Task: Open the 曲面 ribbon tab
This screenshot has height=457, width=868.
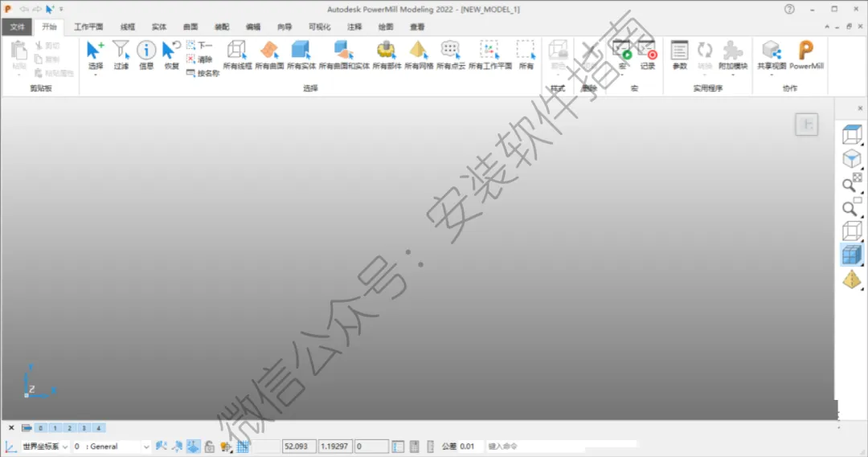Action: pyautogui.click(x=190, y=27)
